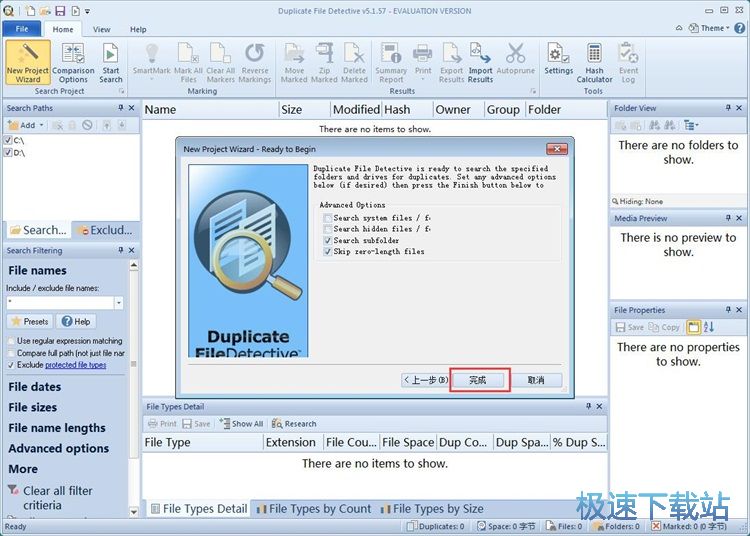
Task: Expand the File sizes section
Action: point(33,407)
